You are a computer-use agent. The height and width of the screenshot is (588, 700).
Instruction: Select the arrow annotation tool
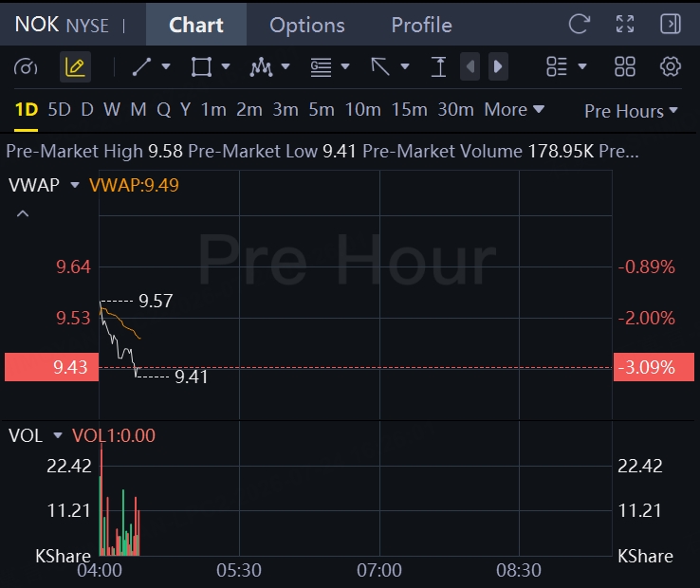click(x=380, y=67)
